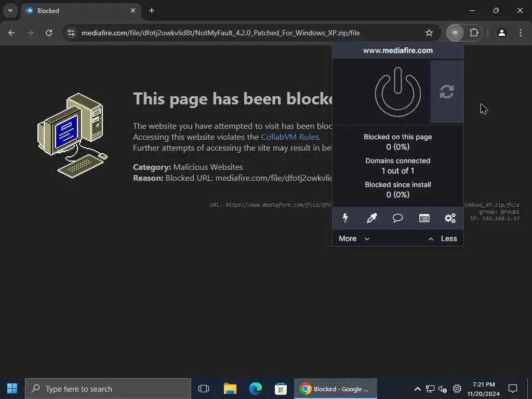Open the uBlock logger icon

(424, 218)
